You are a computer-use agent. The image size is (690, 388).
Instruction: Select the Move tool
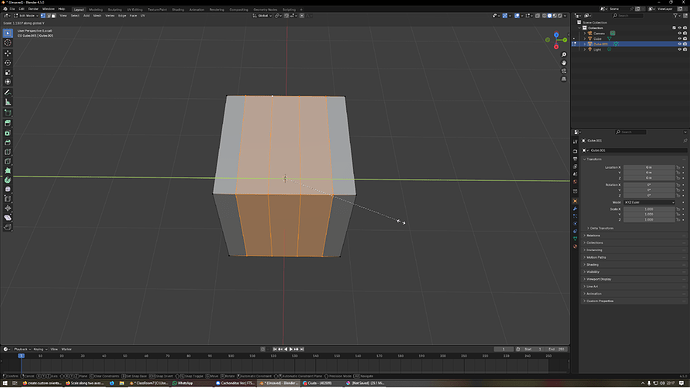(7, 53)
